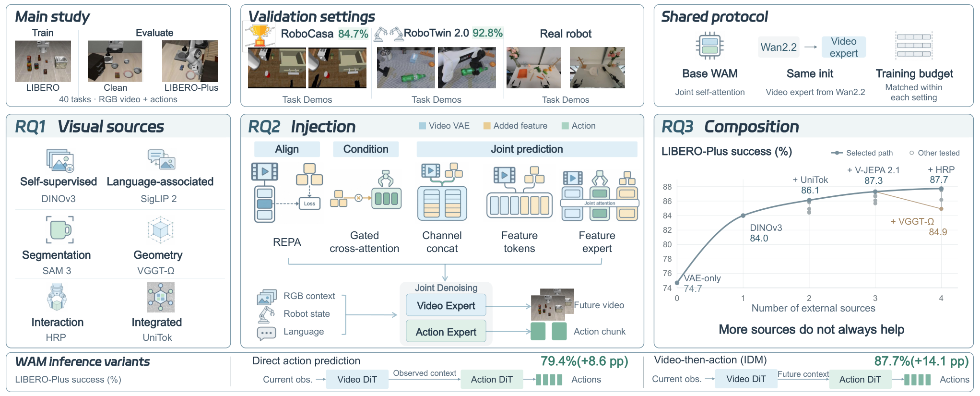
Task: Click the Wan2.2 box
Action: click(779, 47)
